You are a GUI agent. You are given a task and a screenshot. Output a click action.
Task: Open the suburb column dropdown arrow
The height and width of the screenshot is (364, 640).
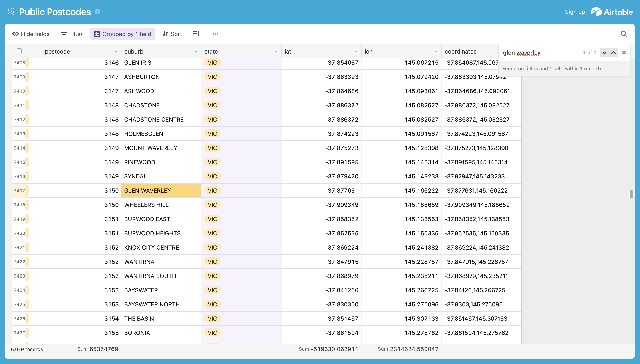(195, 52)
